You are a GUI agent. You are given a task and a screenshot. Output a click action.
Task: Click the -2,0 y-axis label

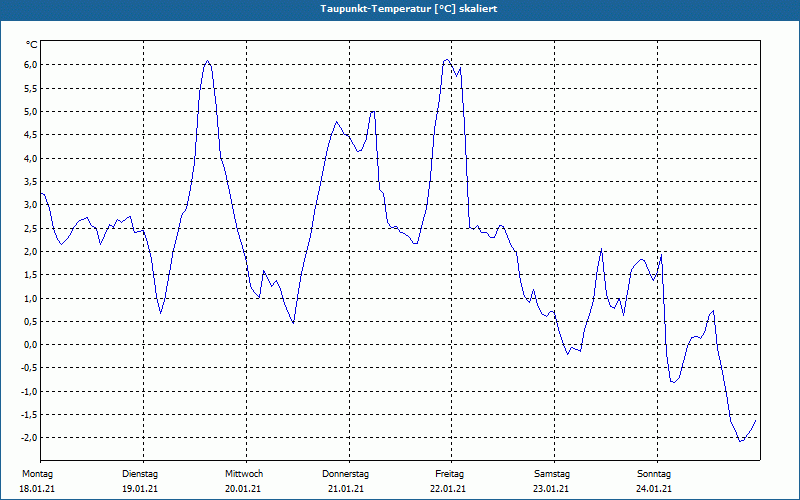(x=29, y=438)
